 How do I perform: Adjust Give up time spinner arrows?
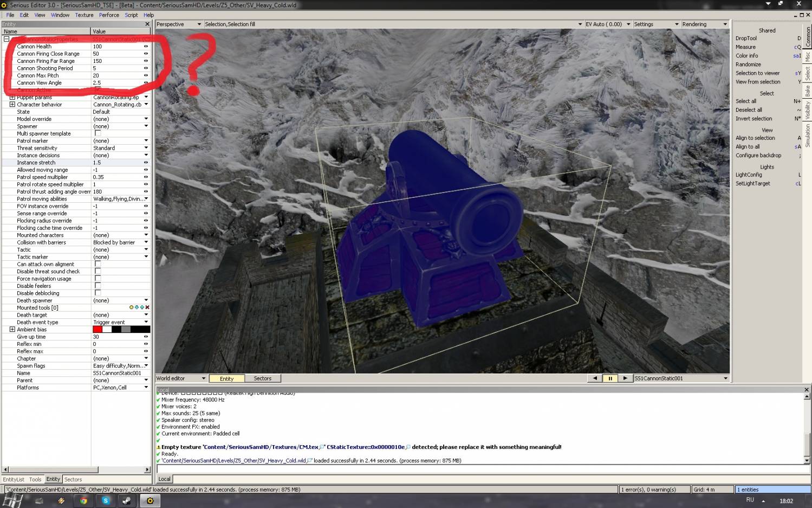[x=146, y=337]
